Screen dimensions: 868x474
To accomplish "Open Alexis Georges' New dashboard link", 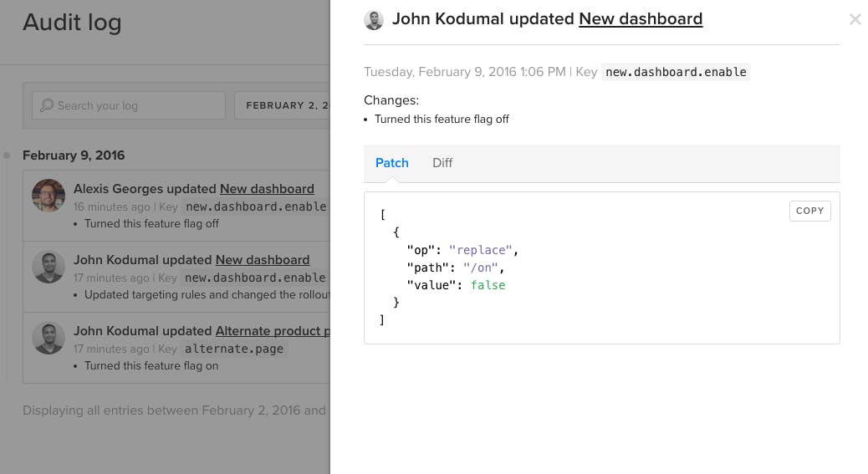I will tap(267, 189).
